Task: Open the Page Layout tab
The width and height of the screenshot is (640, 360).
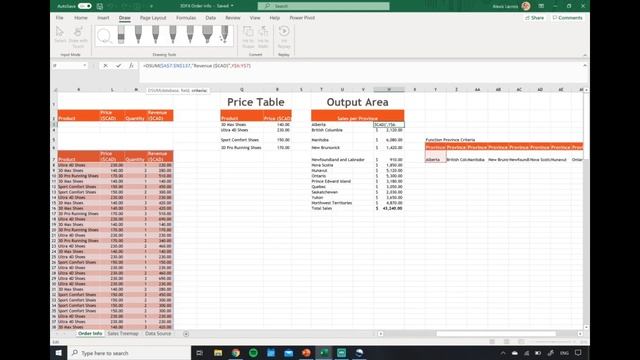Action: 153,18
